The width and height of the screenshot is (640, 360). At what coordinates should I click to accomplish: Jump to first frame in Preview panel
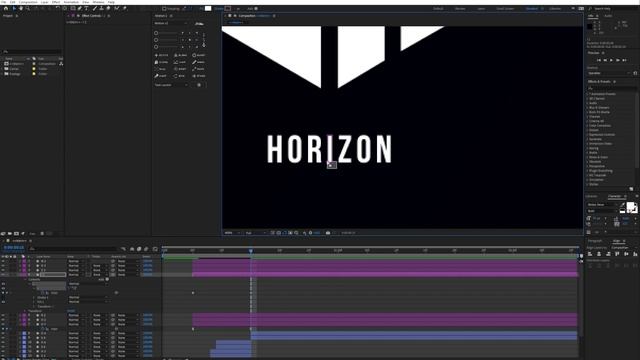[x=599, y=60]
